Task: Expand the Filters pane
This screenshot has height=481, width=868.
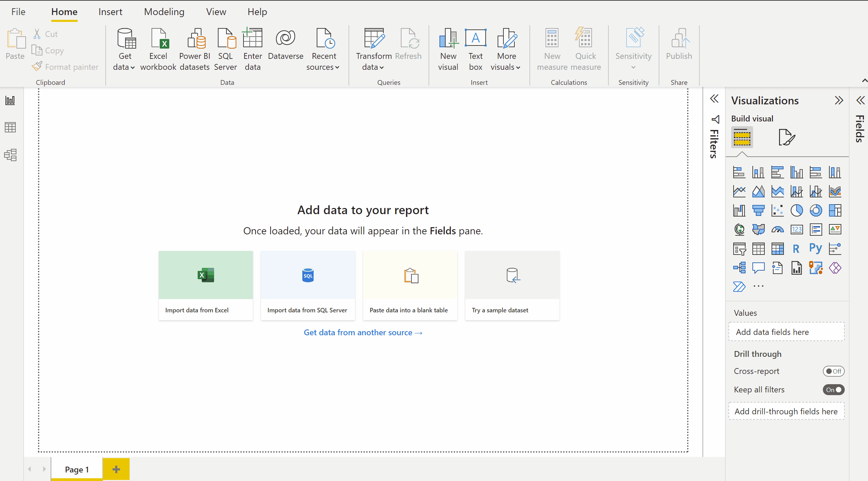Action: tap(714, 99)
